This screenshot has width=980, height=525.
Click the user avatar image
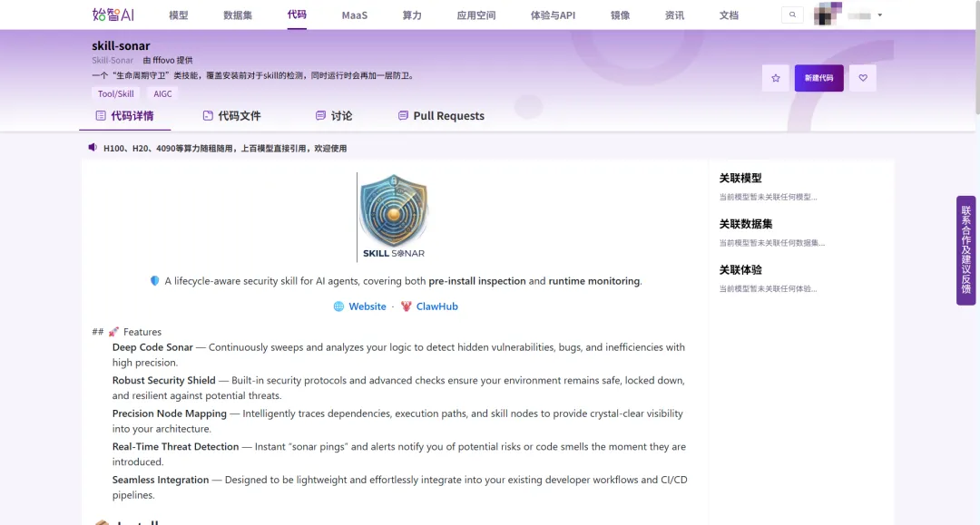pos(828,15)
